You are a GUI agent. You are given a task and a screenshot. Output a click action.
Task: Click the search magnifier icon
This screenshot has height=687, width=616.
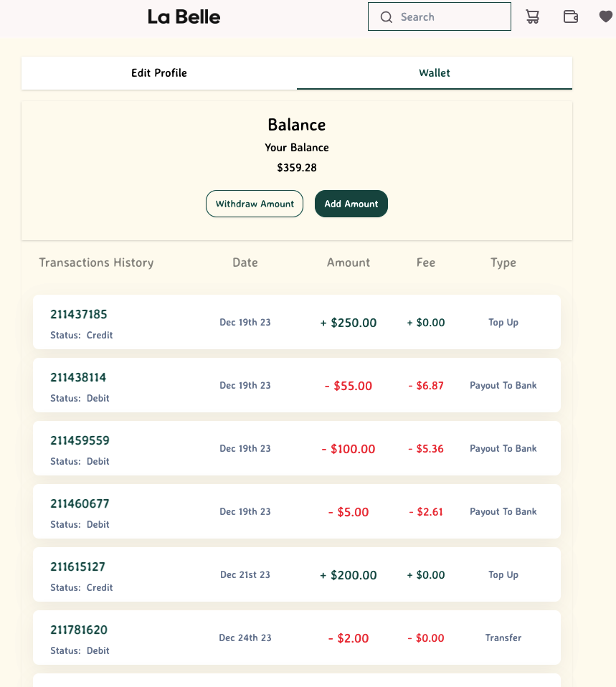[387, 17]
